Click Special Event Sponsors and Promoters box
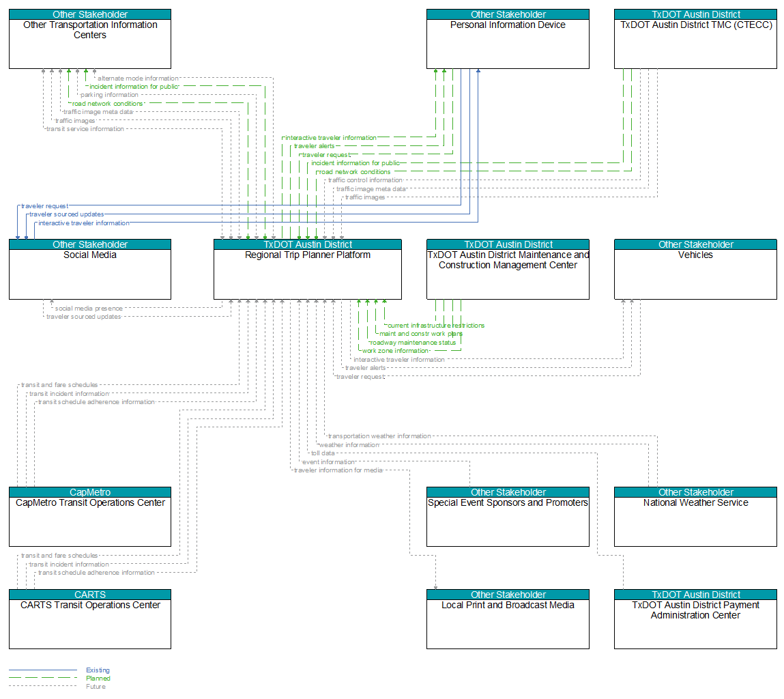784x699 pixels. point(508,517)
